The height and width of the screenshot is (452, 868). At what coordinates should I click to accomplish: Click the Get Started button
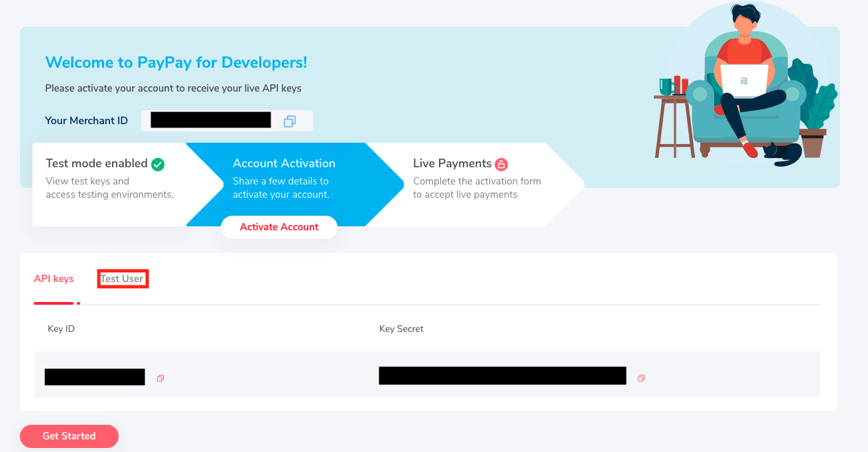click(69, 436)
